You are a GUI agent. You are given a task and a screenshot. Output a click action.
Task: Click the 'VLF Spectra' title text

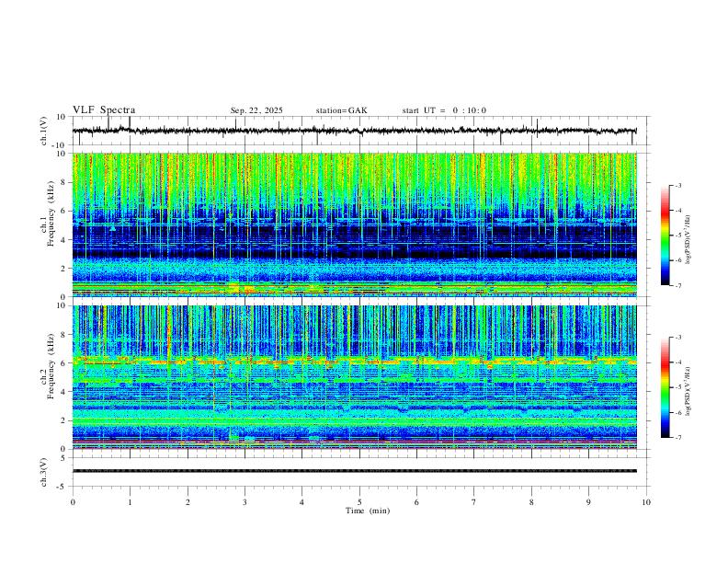tap(104, 110)
